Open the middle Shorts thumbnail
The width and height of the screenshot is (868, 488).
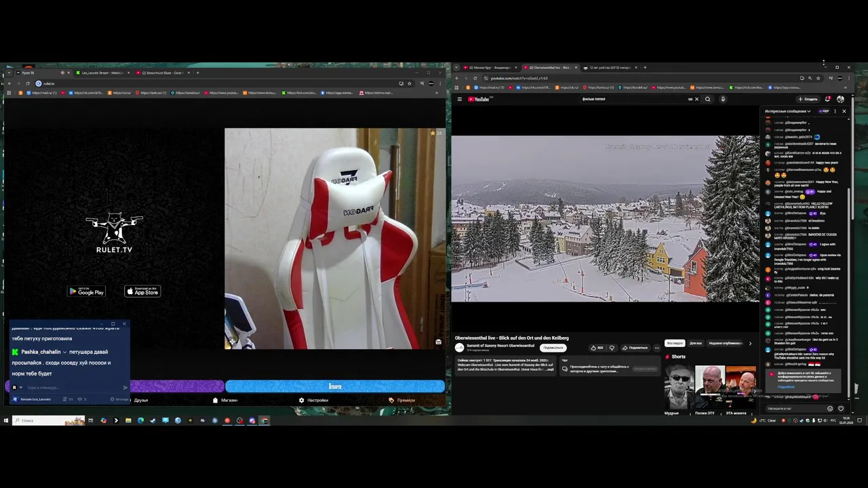[x=710, y=387]
